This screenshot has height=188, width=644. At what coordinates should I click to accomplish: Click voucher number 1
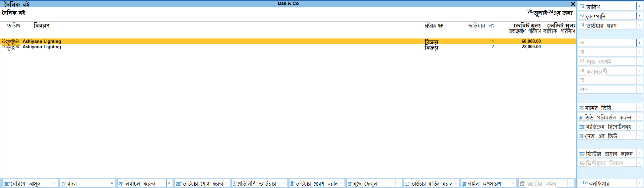click(493, 41)
